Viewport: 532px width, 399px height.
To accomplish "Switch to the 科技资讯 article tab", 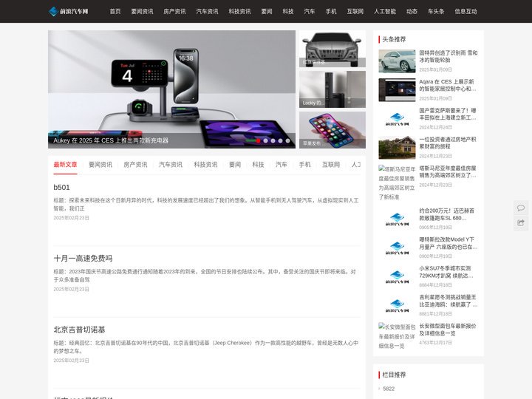I will point(205,165).
